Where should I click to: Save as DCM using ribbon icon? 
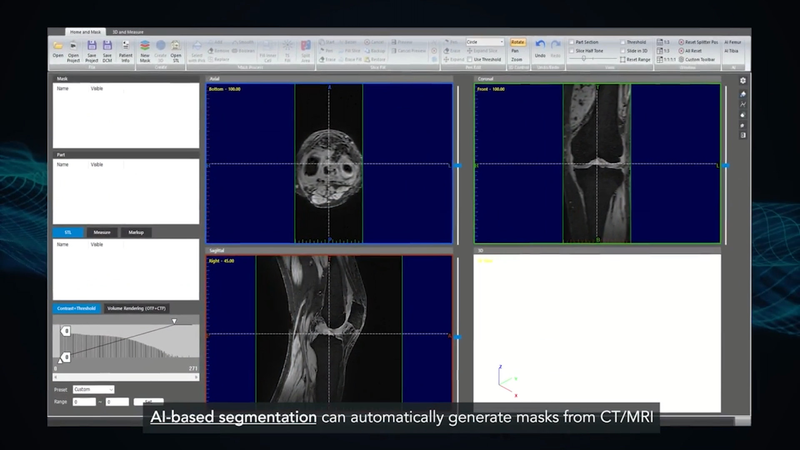click(x=108, y=47)
